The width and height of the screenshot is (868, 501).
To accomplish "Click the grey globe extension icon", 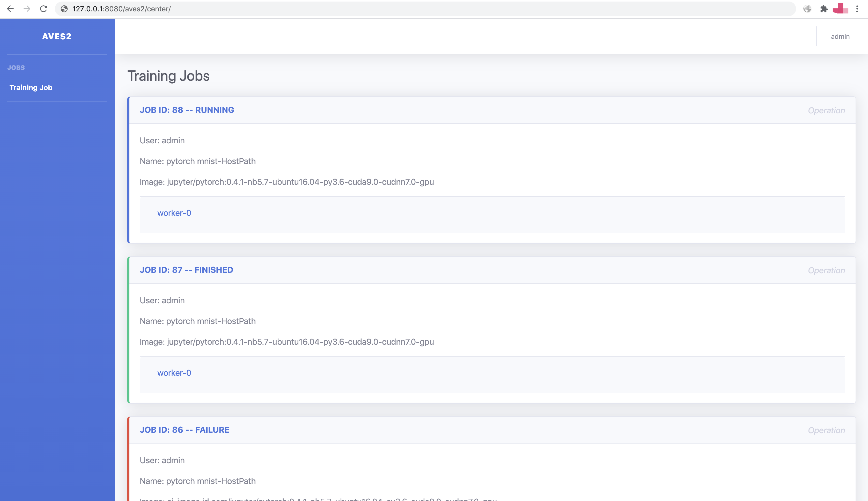I will coord(807,9).
